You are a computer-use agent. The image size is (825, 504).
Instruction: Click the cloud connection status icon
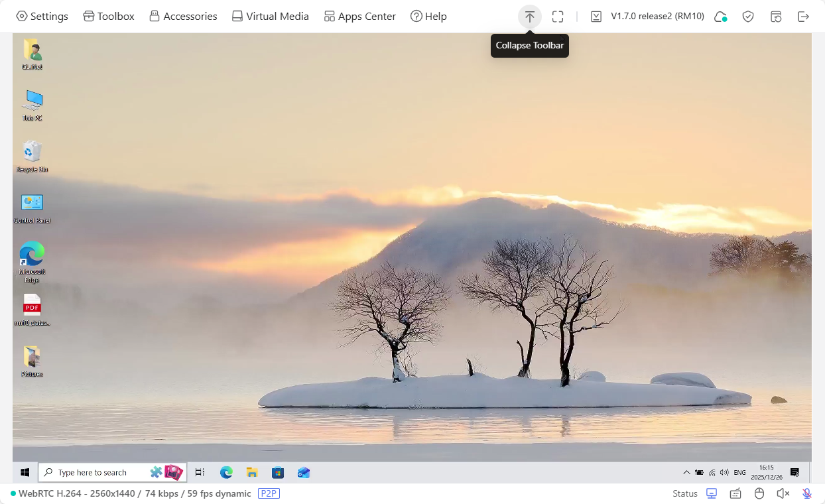(720, 17)
